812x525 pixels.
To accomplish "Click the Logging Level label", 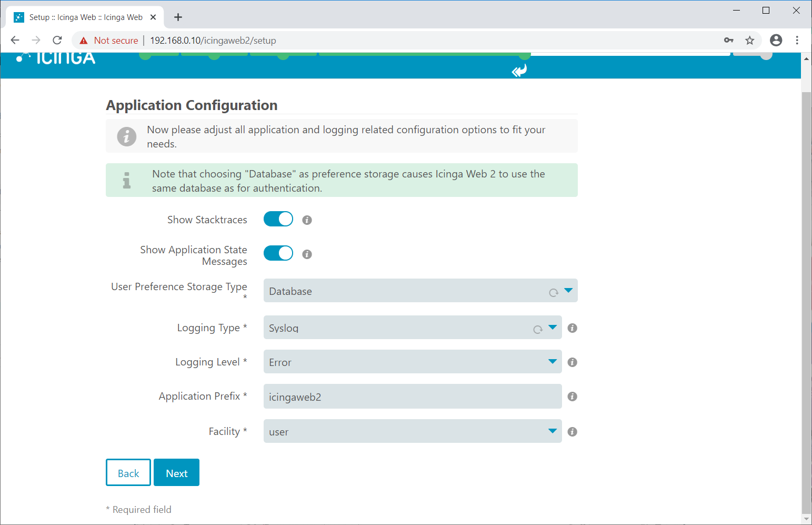I will tap(211, 362).
